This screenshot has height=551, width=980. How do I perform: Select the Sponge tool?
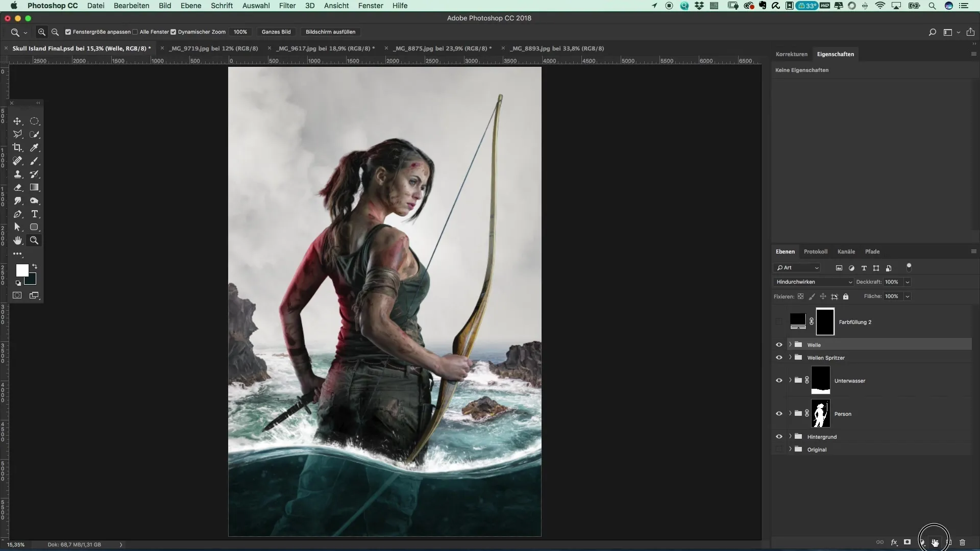(34, 201)
